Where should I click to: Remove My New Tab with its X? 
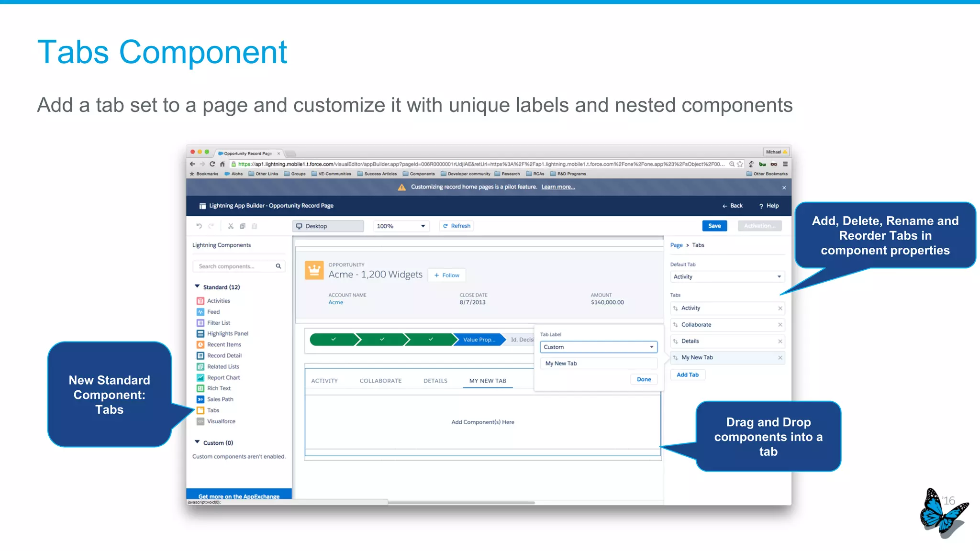pyautogui.click(x=780, y=358)
